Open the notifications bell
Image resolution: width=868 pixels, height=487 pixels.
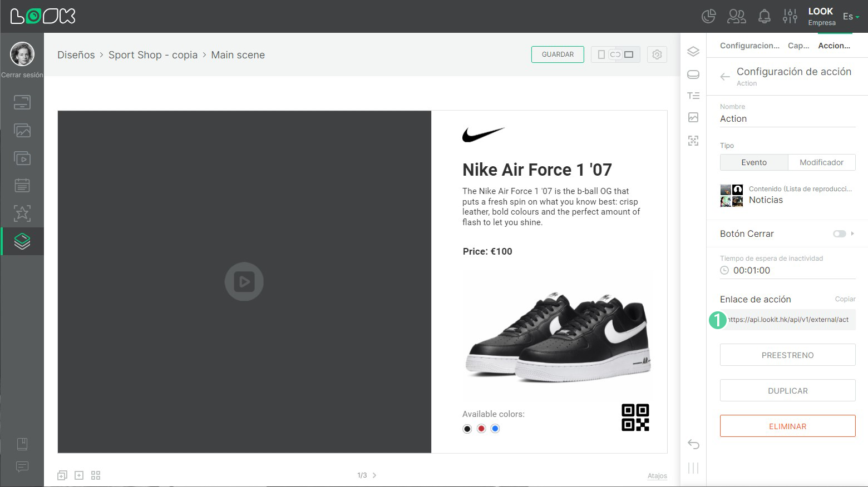[765, 17]
